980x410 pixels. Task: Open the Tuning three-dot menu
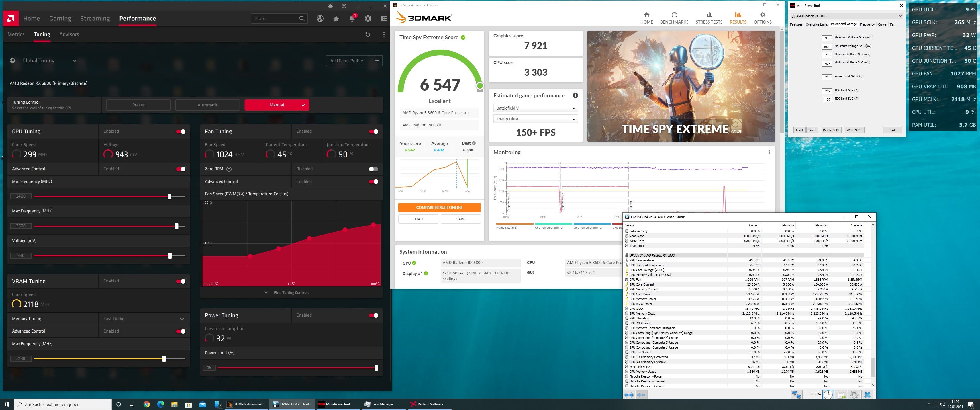[384, 34]
